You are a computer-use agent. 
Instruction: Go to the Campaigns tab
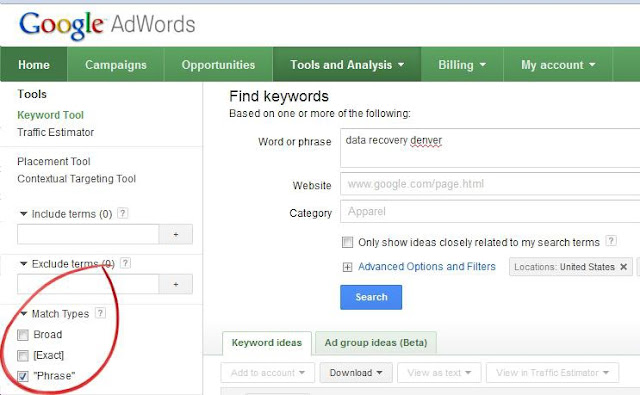coord(116,64)
